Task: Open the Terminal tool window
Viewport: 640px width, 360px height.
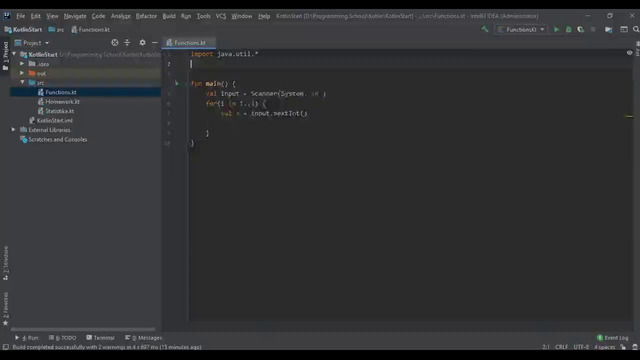Action: click(100, 338)
